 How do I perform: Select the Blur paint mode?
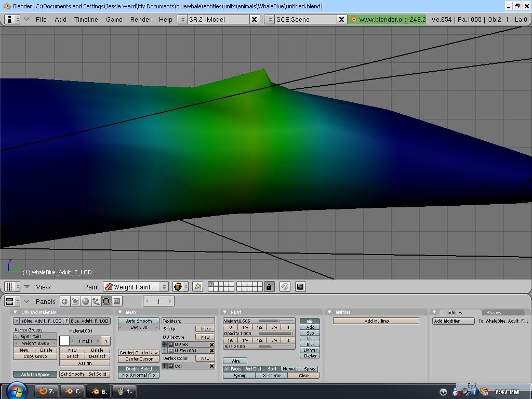pos(310,344)
